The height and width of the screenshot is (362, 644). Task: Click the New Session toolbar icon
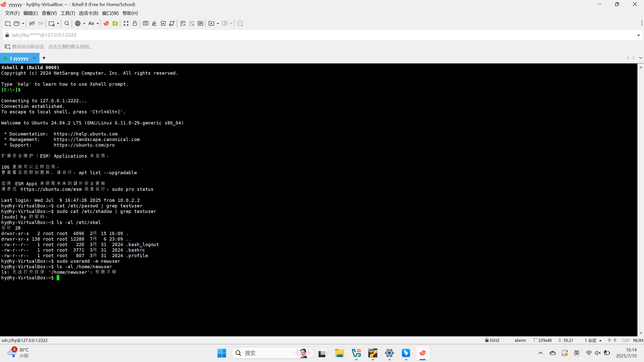click(8, 23)
